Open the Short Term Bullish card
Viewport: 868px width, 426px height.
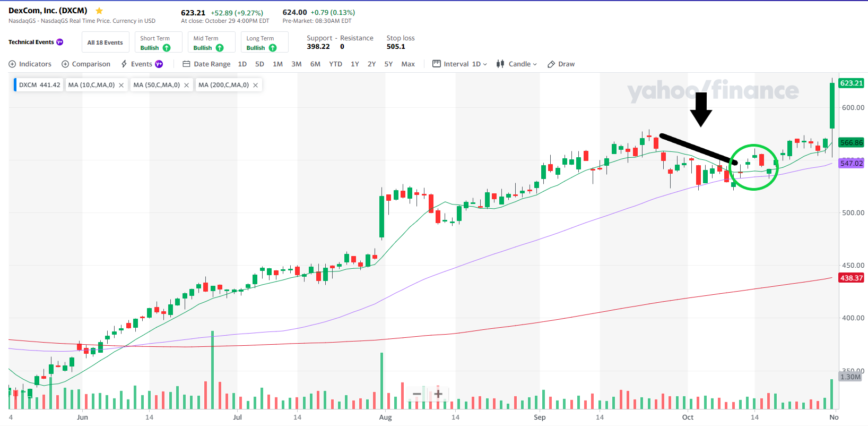pyautogui.click(x=158, y=42)
